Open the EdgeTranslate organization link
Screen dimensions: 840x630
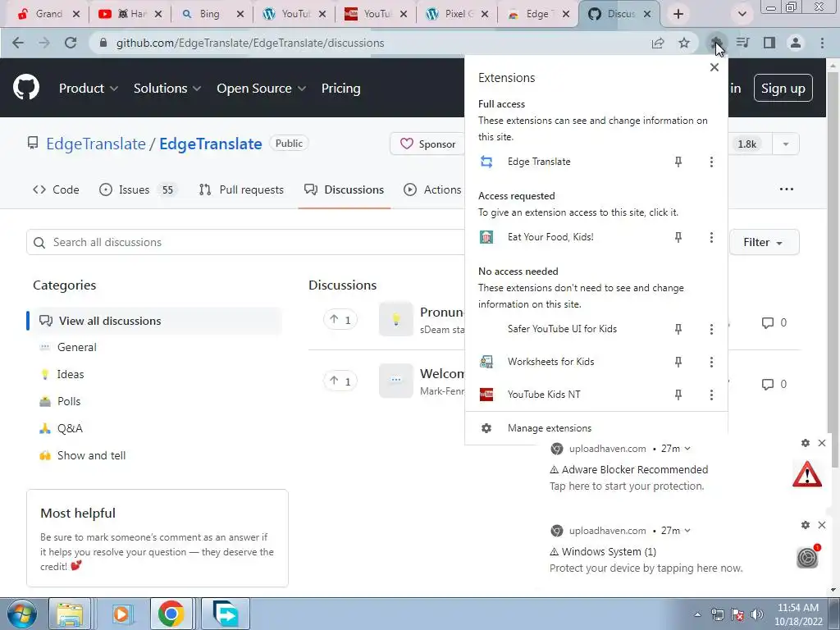pyautogui.click(x=96, y=144)
